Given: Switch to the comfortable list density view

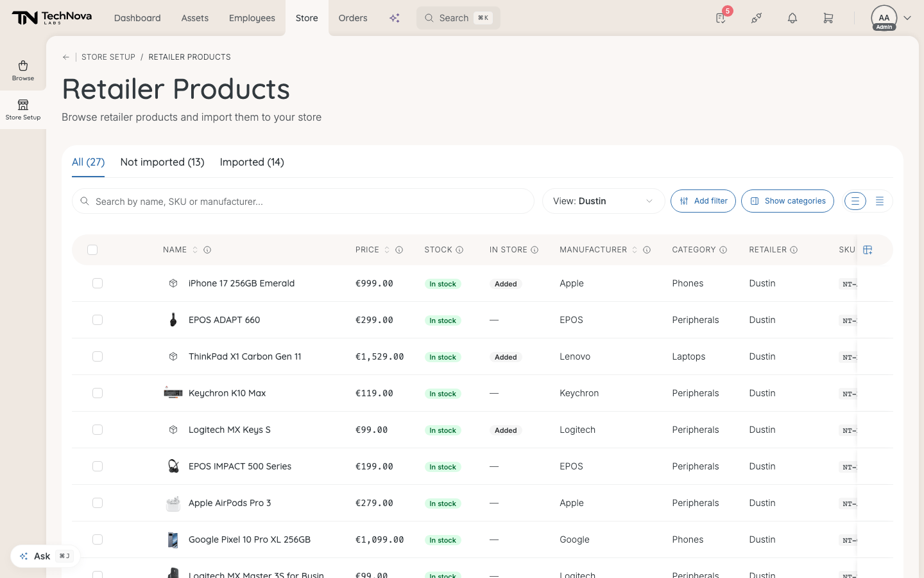Looking at the screenshot, I should (x=855, y=201).
